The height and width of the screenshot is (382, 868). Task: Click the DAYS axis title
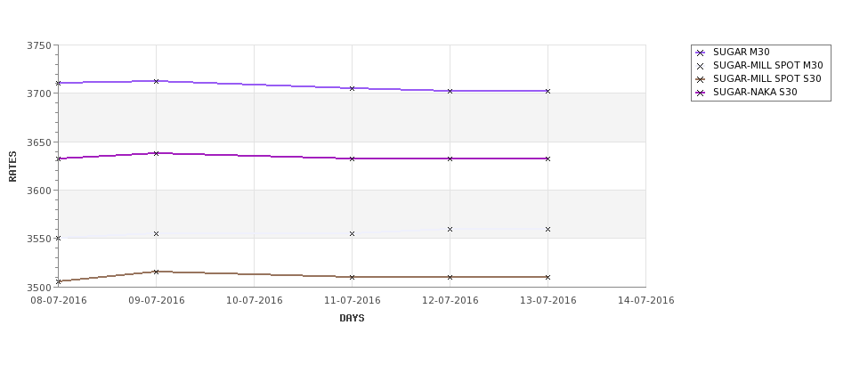(352, 319)
